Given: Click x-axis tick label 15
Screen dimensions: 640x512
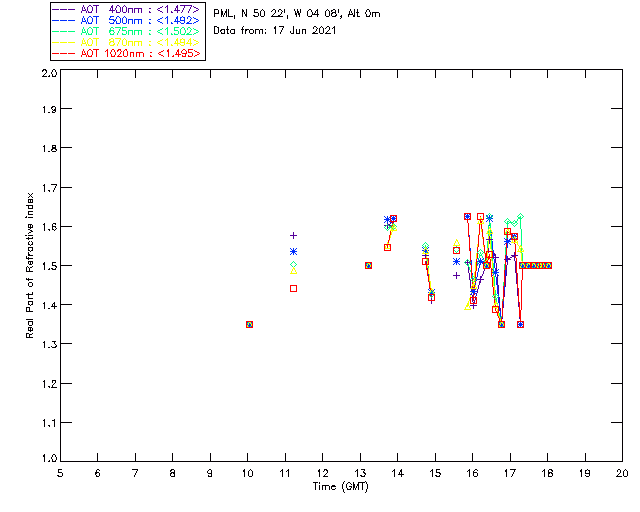Looking at the screenshot, I should coord(435,473).
